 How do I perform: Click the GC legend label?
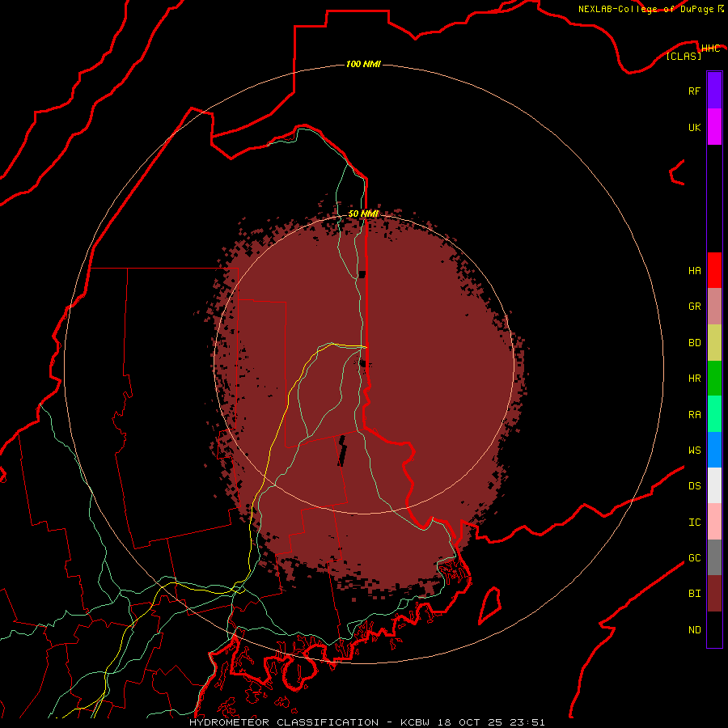tap(694, 558)
